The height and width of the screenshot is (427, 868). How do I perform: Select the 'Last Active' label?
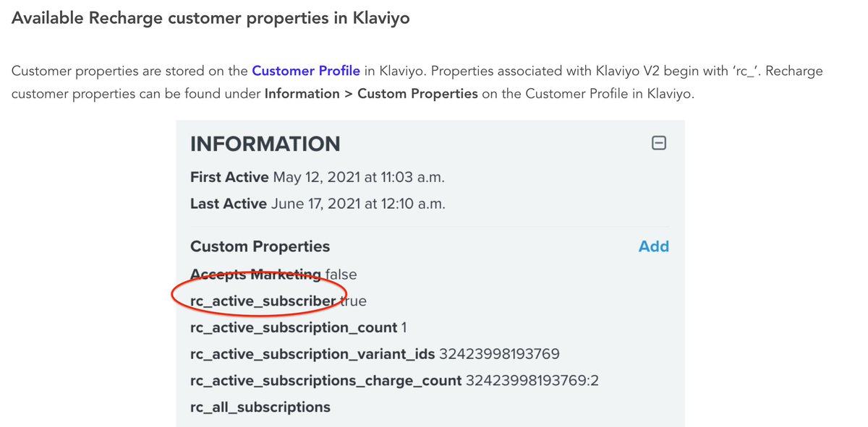pyautogui.click(x=229, y=204)
